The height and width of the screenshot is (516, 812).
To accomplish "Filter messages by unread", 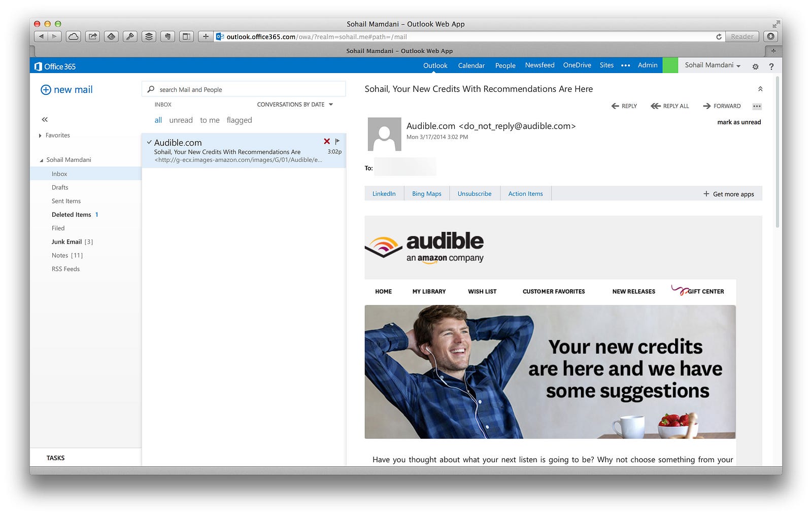I will [181, 120].
